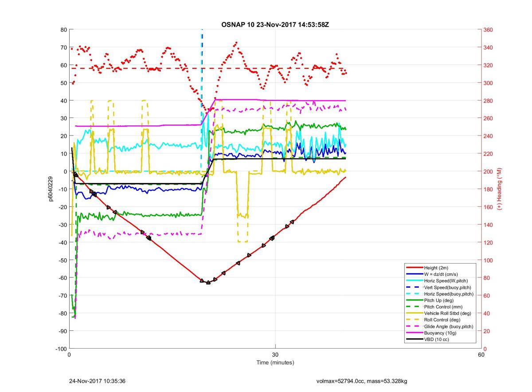
Task: Select the 'Pitch Control (mm)' legend entry
Action: 444,307
